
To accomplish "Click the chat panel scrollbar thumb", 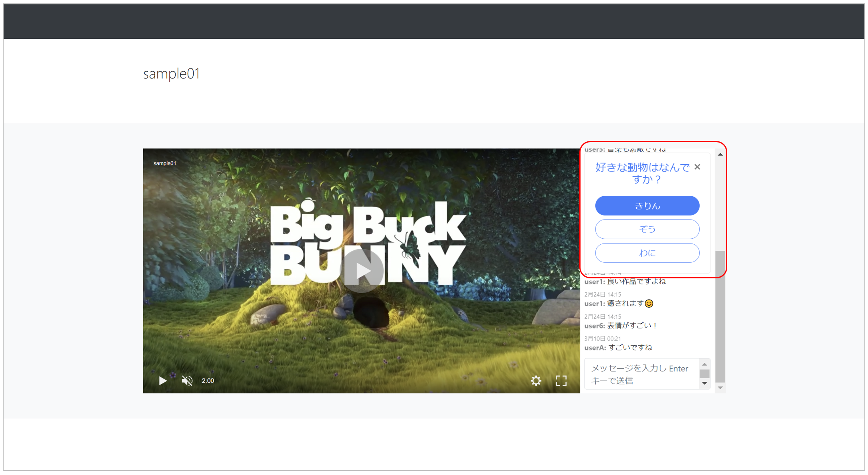I will (x=720, y=316).
